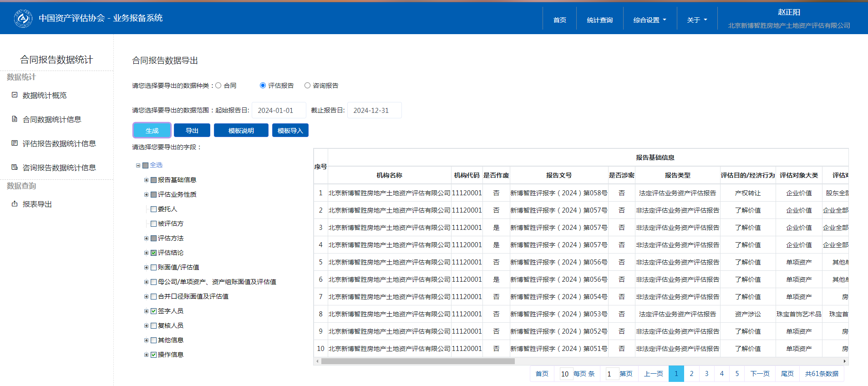Viewport: 868px width, 386px height.
Task: Click the 起始报告日 date input field
Action: 279,111
